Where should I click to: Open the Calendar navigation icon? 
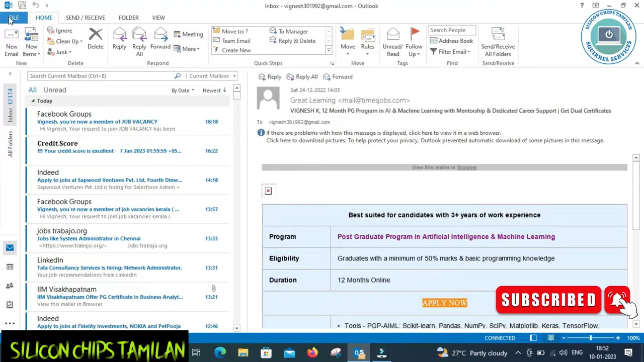pyautogui.click(x=10, y=267)
